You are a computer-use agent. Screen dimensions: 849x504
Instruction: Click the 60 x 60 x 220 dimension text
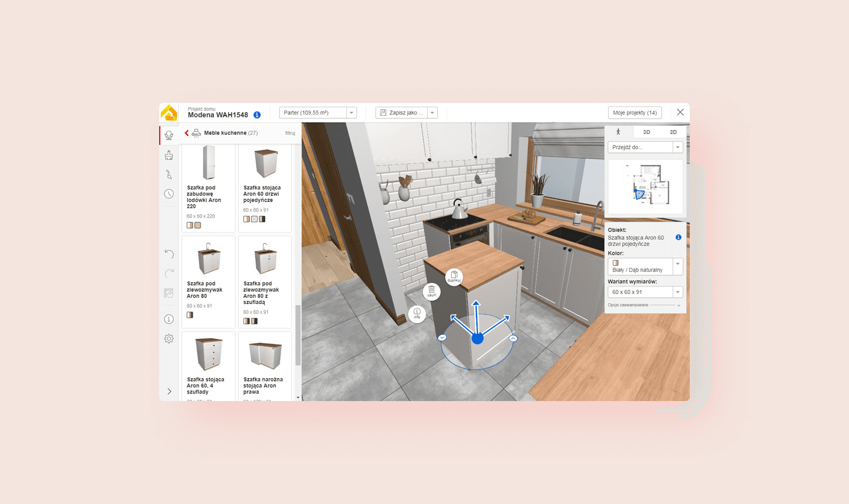click(201, 216)
